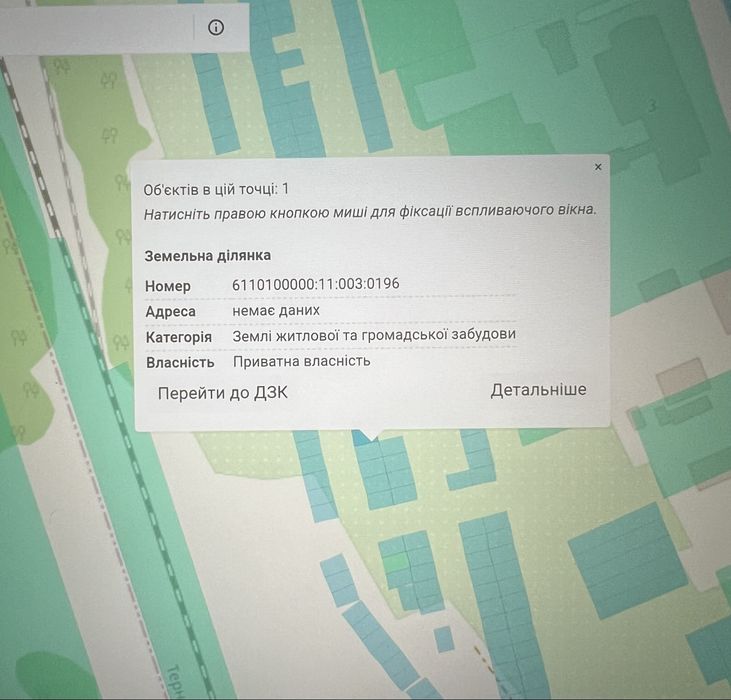Click the немає даних address value
This screenshot has width=731, height=700.
point(276,310)
